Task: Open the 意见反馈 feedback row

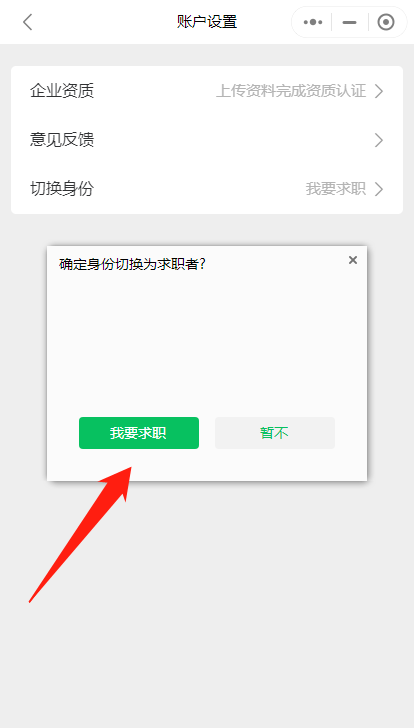Action: coord(207,140)
